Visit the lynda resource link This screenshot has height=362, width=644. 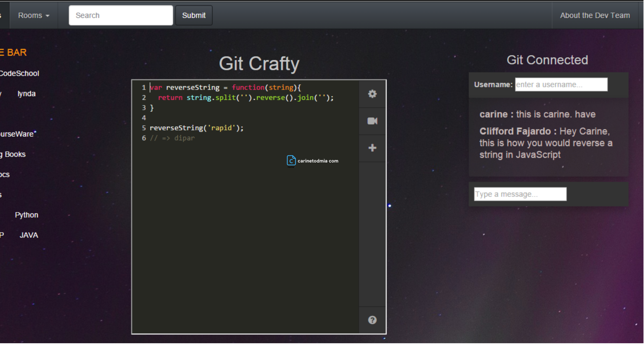click(26, 94)
